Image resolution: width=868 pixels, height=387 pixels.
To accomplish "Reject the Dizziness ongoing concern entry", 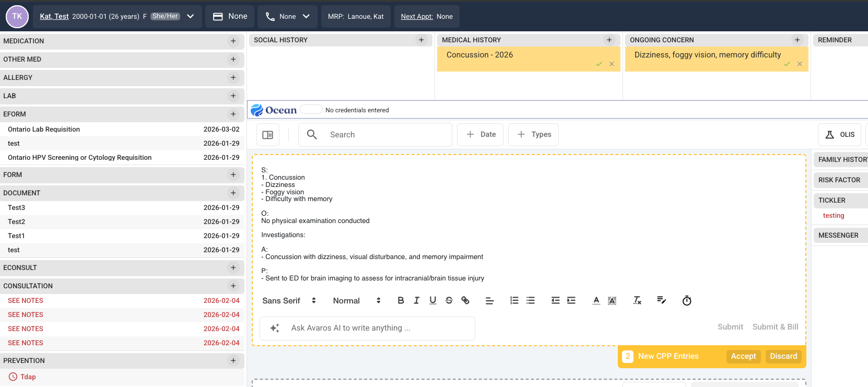I will click(x=800, y=64).
